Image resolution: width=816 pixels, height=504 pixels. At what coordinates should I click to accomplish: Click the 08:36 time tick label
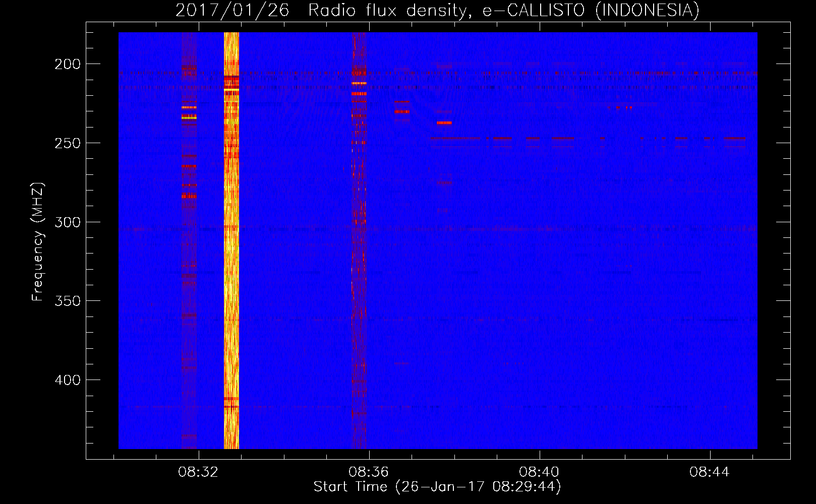click(x=369, y=472)
